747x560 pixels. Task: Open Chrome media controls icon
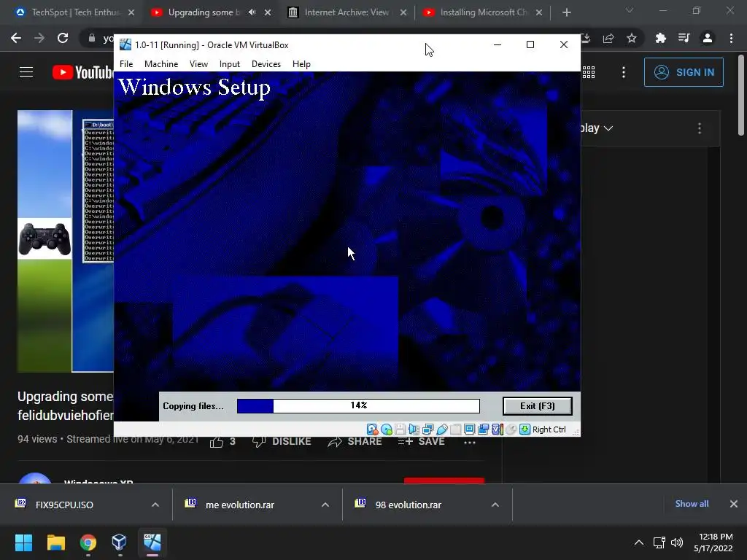point(684,38)
